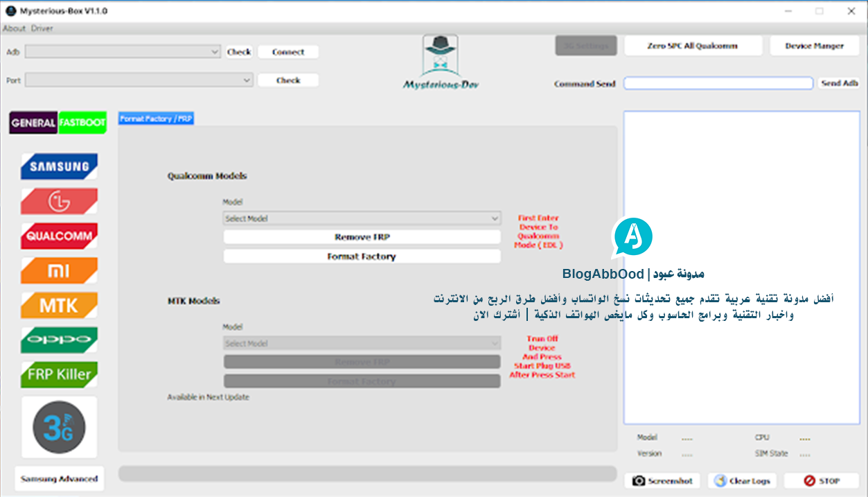
Task: Maximize the Mysterious-Box window
Action: pyautogui.click(x=820, y=11)
